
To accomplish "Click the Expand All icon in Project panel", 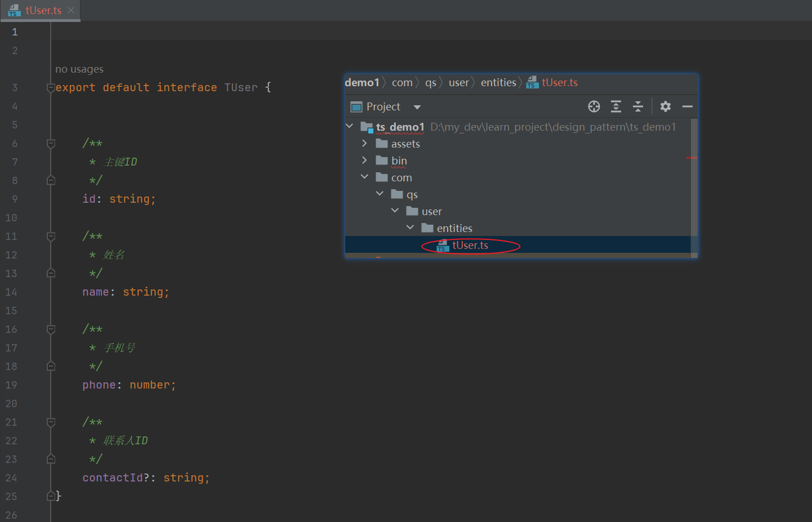I will tap(616, 106).
